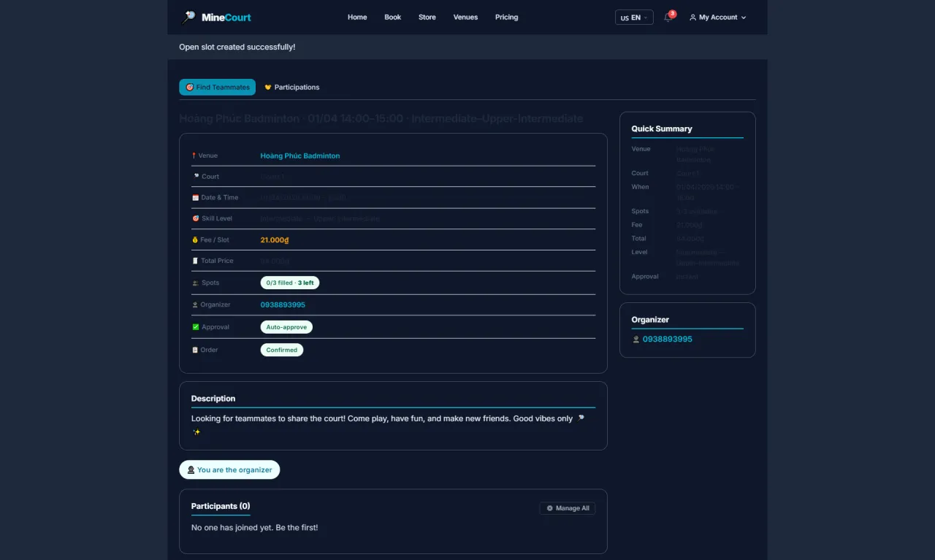Image resolution: width=935 pixels, height=560 pixels.
Task: Click the person icon in details Organizer row
Action: (196, 304)
